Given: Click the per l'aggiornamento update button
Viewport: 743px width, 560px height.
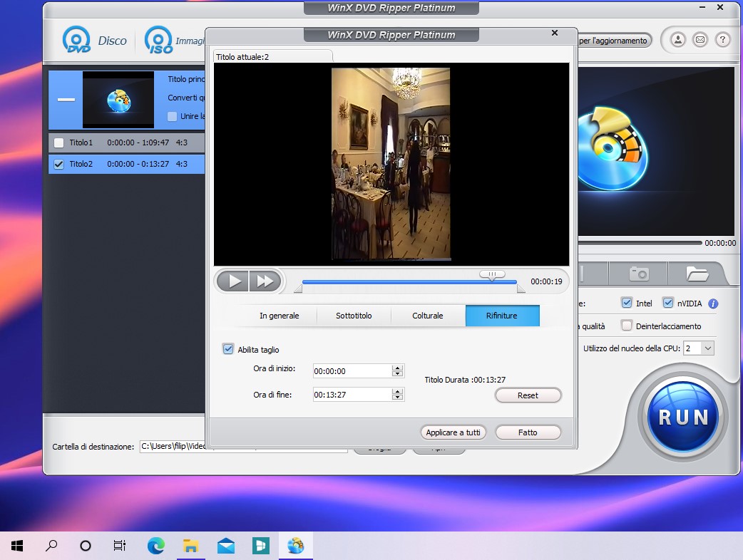Looking at the screenshot, I should pyautogui.click(x=613, y=41).
